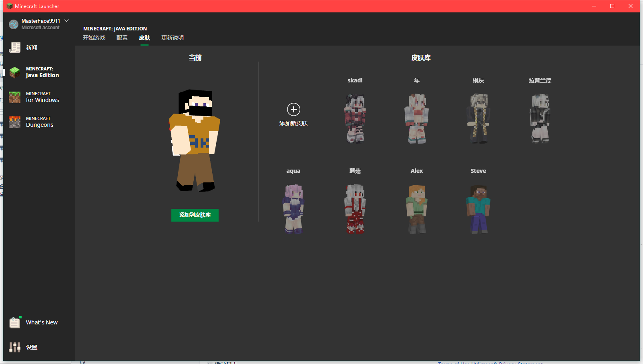The height and width of the screenshot is (364, 643).
Task: Click the 银灰 skin name label
Action: [478, 80]
